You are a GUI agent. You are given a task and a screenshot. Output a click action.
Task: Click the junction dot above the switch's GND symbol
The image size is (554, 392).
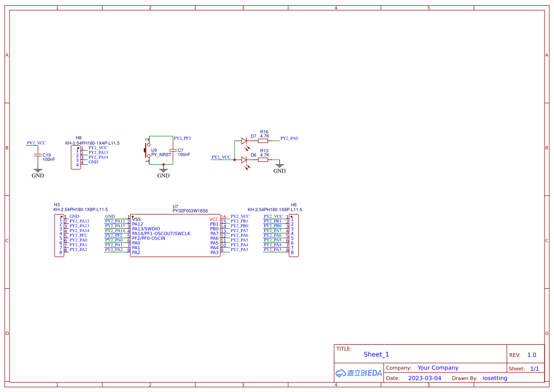pos(163,164)
